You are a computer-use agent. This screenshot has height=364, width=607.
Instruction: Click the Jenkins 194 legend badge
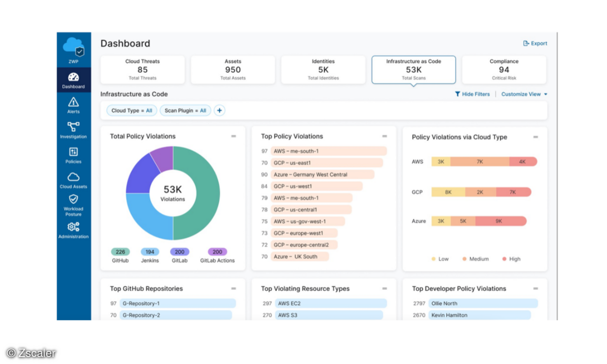point(150,252)
